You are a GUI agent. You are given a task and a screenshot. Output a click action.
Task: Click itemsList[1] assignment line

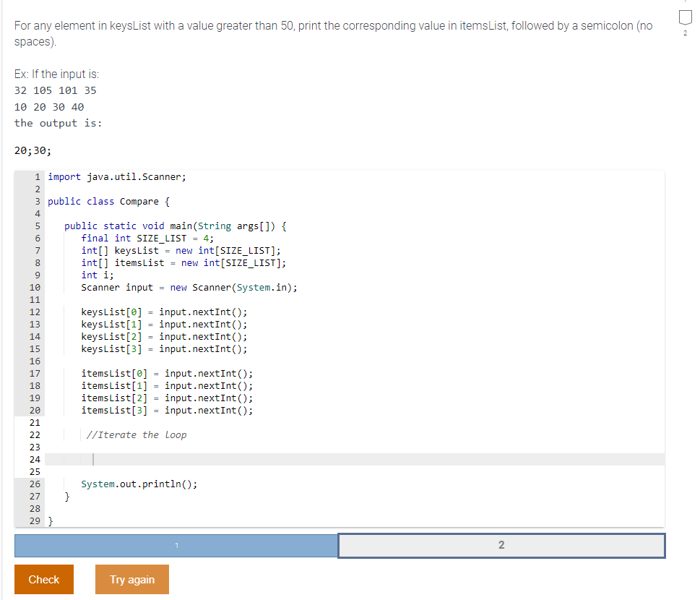tap(167, 386)
